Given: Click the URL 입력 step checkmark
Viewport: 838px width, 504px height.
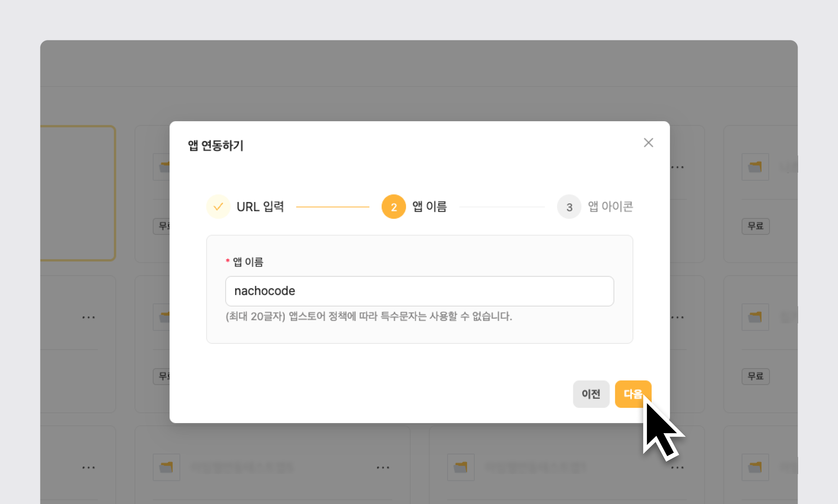Looking at the screenshot, I should click(x=218, y=207).
